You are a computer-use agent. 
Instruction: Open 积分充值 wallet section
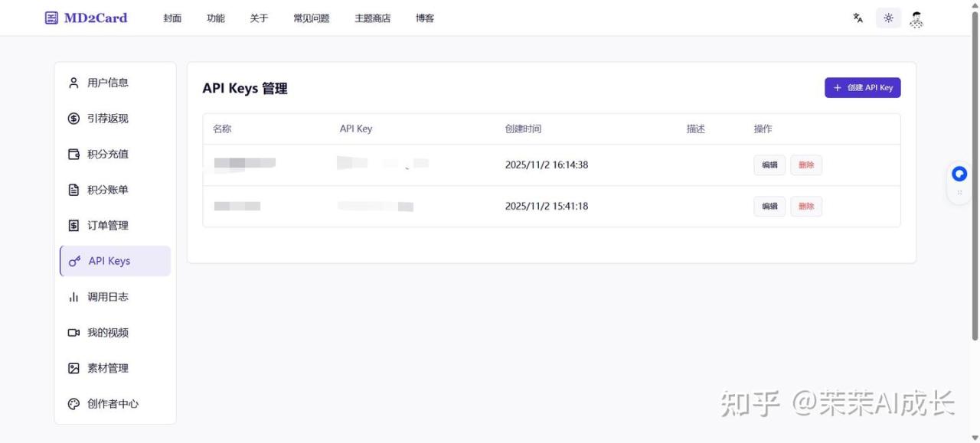pos(107,154)
